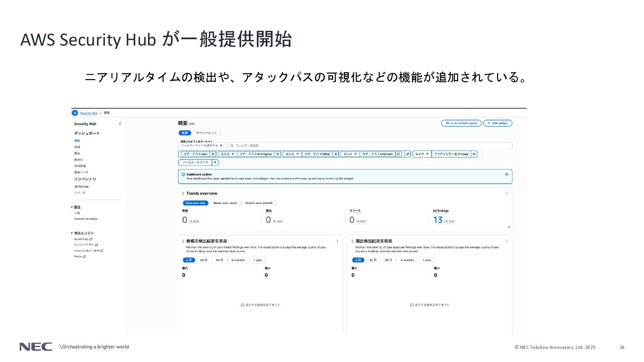Click the Add widget button
The width and height of the screenshot is (644, 362).
(497, 123)
